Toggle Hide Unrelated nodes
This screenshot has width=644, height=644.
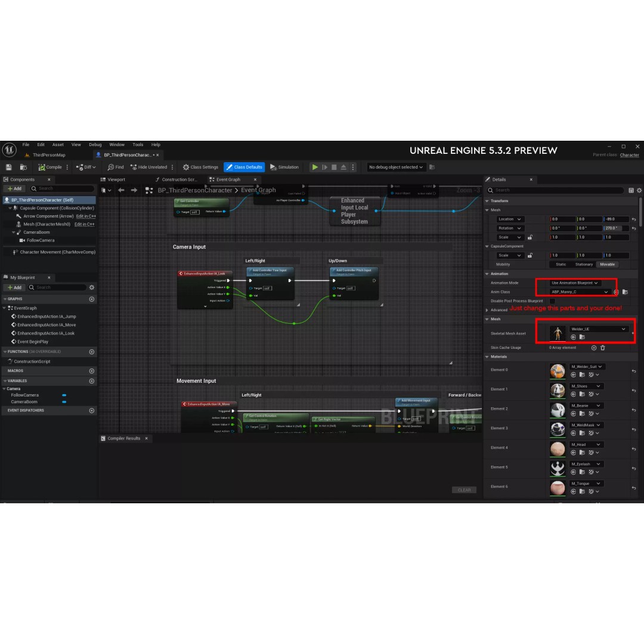(x=148, y=167)
